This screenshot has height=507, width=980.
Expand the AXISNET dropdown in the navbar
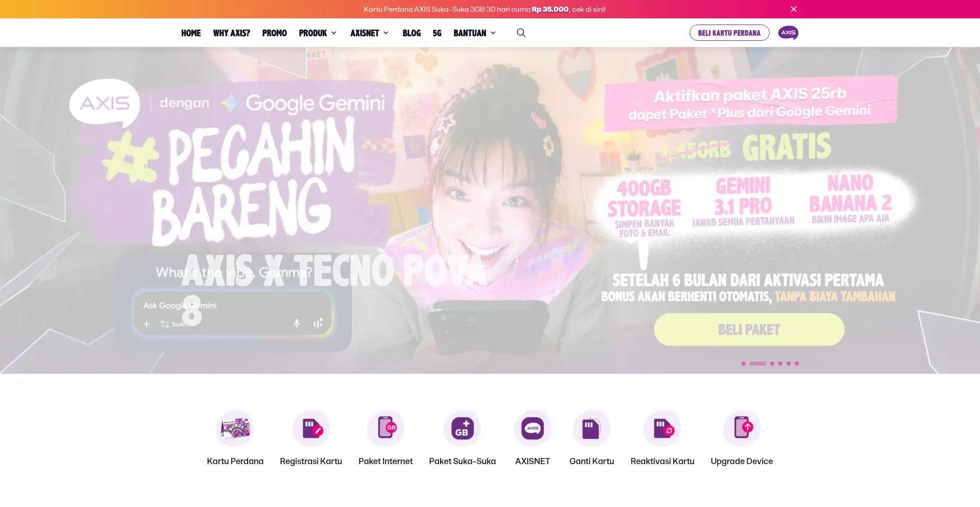tap(370, 33)
